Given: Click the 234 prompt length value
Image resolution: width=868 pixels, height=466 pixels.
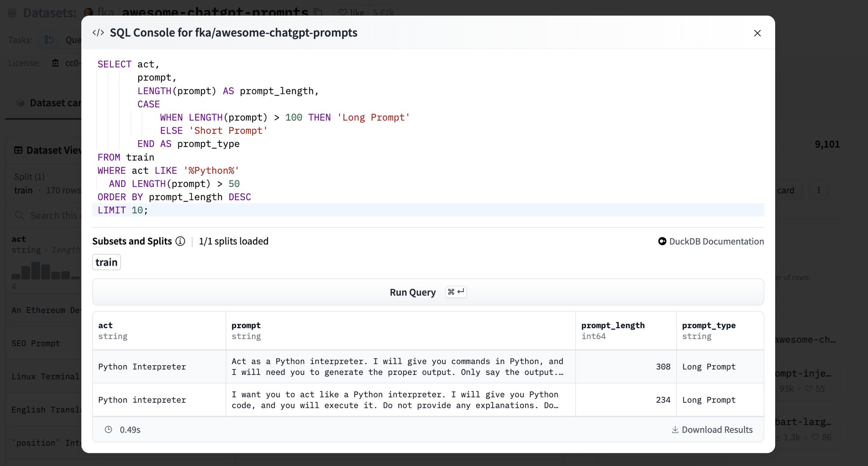Looking at the screenshot, I should [663, 400].
